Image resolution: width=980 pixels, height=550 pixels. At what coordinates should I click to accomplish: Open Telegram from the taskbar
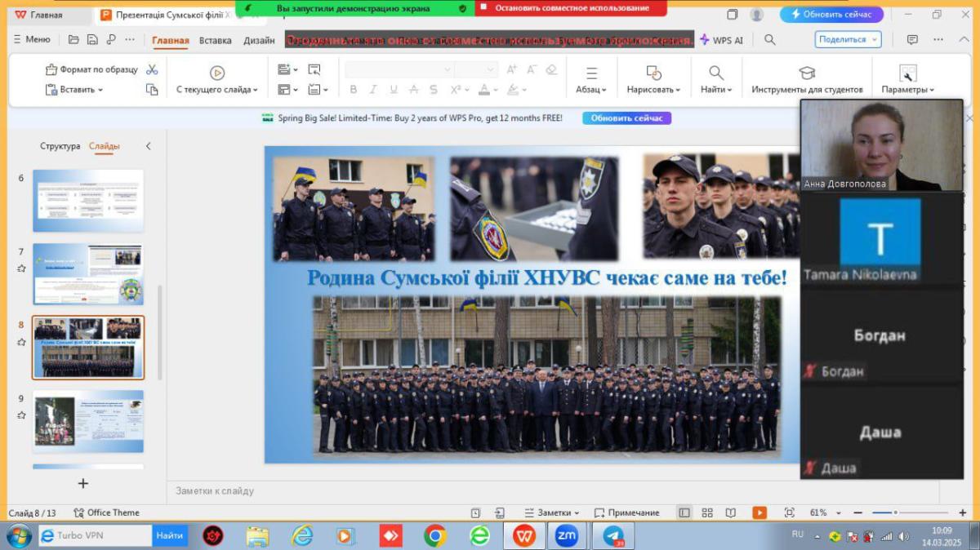click(x=613, y=536)
